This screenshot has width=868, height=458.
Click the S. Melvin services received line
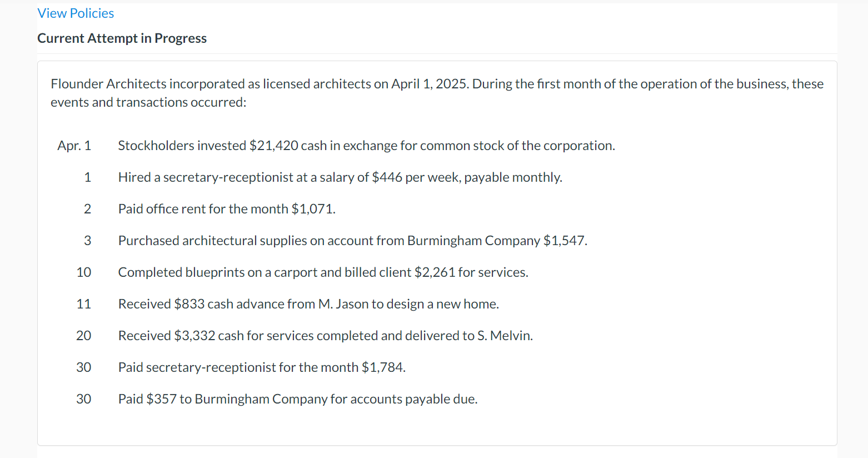tap(325, 336)
